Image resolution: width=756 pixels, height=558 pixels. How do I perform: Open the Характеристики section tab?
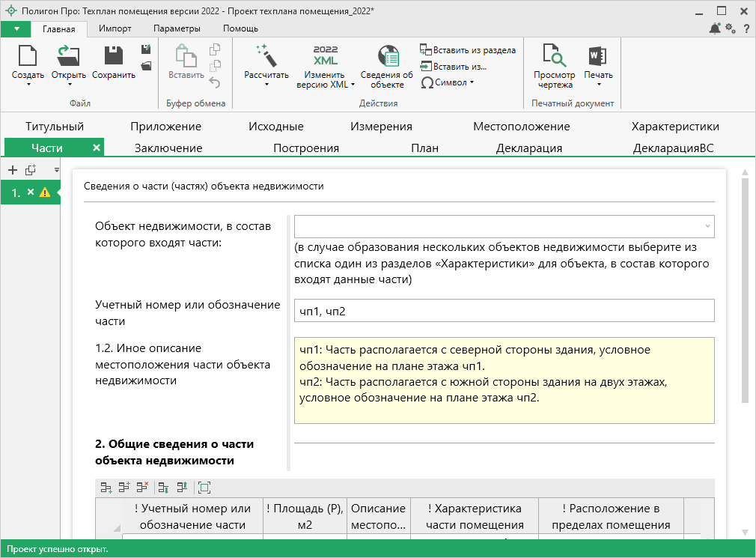point(674,127)
